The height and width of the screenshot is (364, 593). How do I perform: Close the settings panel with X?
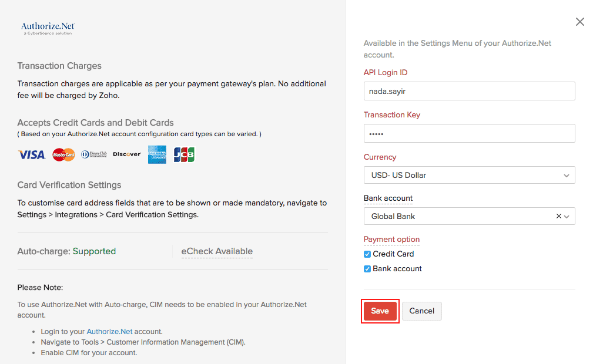click(580, 22)
